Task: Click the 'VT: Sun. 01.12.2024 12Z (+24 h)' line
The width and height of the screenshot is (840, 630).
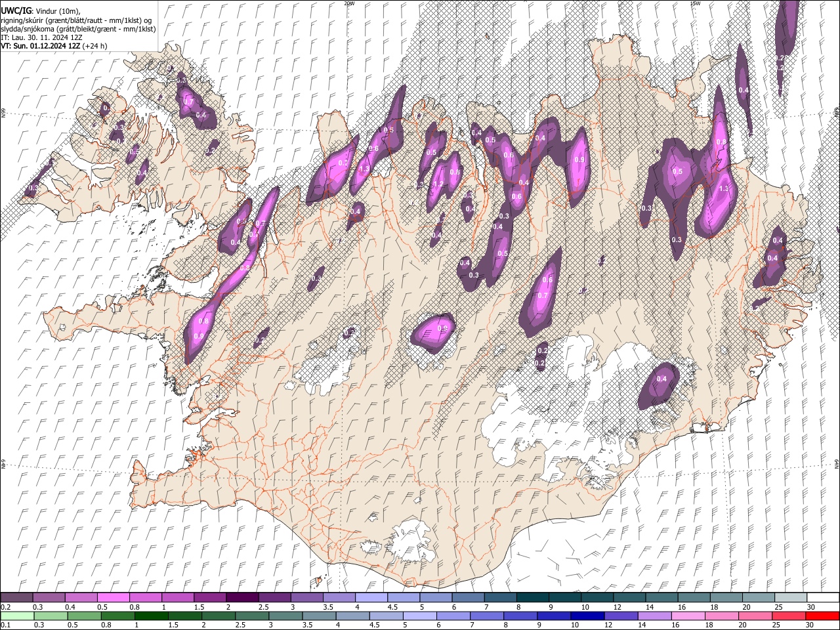Action: [54, 46]
